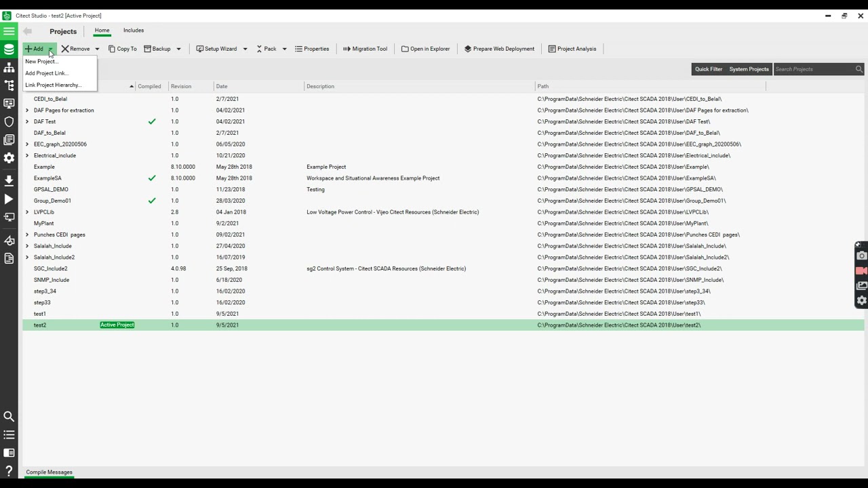Click the Backup button
Viewport: 868px width, 488px height.
[x=157, y=49]
